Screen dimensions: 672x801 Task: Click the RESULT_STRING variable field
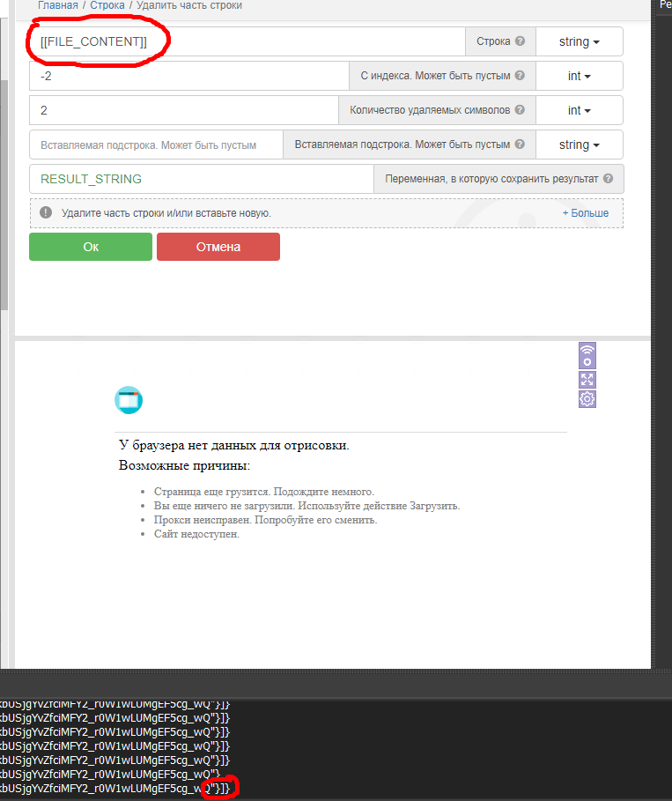(x=201, y=179)
